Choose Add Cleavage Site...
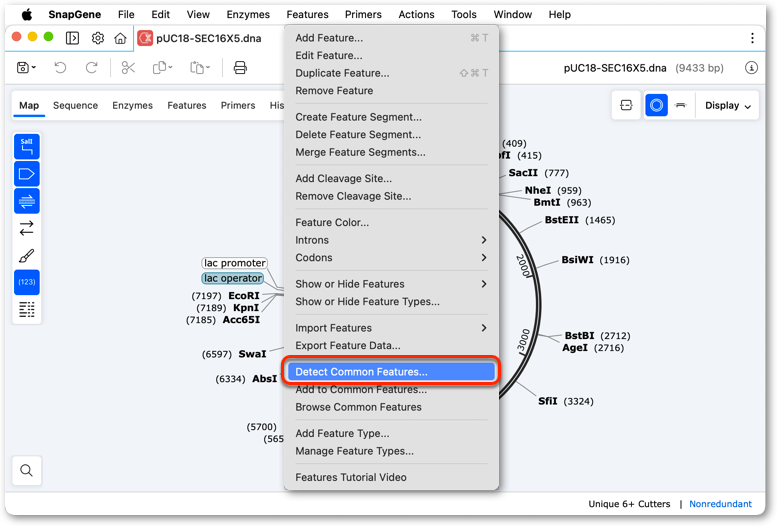Image resolution: width=777 pixels, height=526 pixels. [391, 178]
